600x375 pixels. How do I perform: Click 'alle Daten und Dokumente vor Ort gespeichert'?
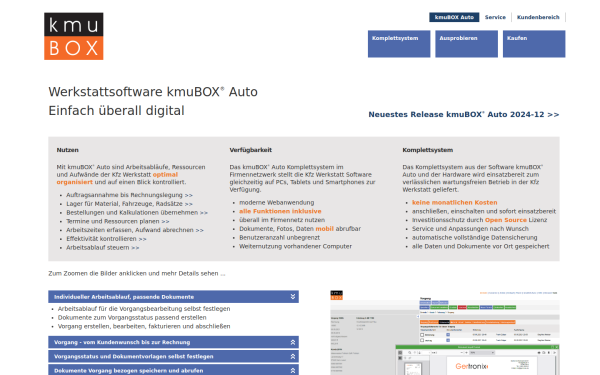[x=481, y=246]
